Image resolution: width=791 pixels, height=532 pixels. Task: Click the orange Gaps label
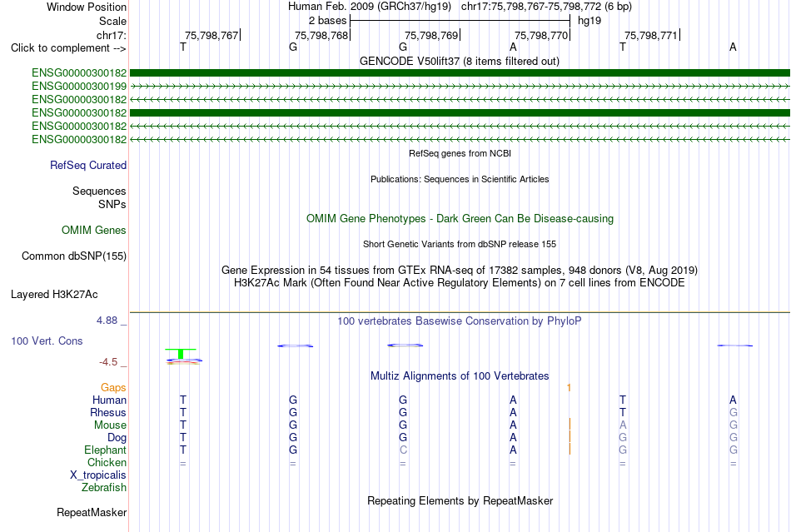[x=113, y=388]
